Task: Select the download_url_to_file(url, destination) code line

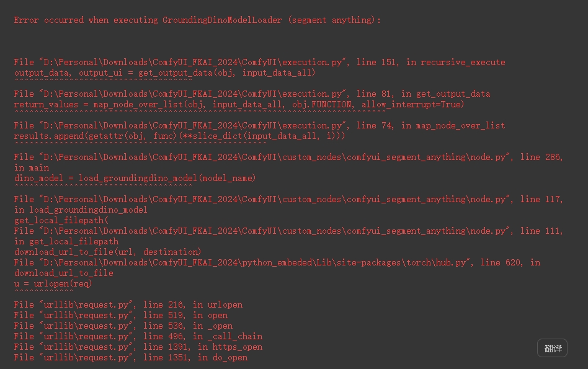Action: pos(107,252)
